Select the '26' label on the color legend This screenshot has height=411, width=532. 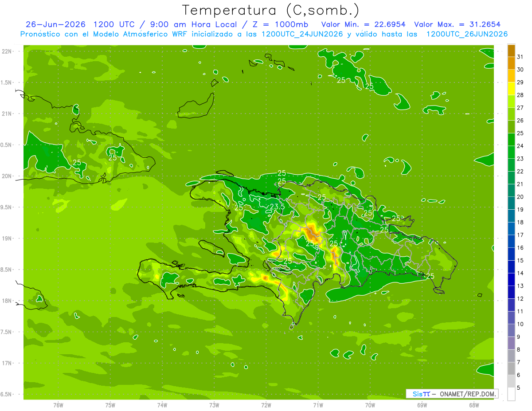520,121
